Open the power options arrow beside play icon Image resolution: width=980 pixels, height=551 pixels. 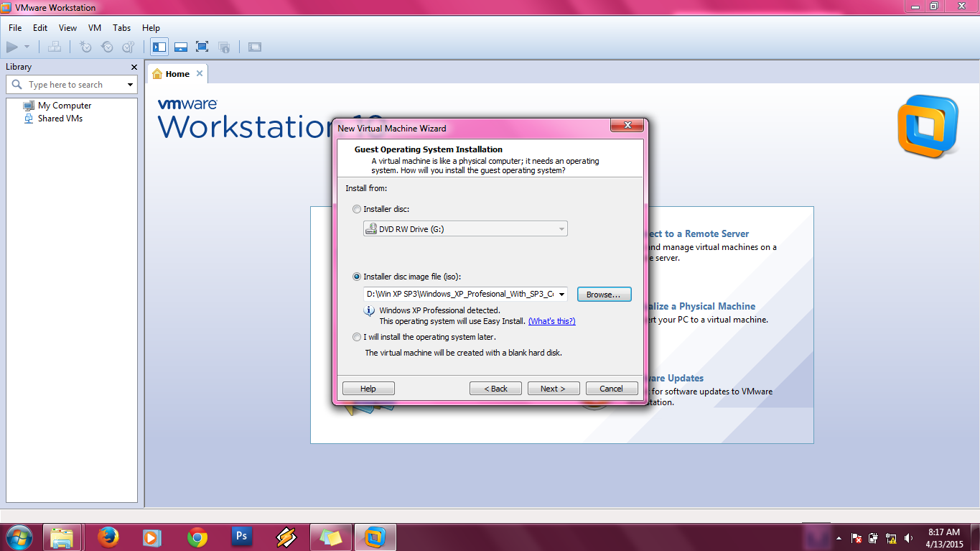click(x=27, y=47)
